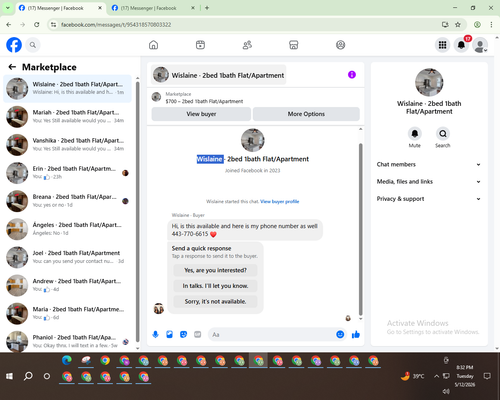Reload the page
The height and width of the screenshot is (400, 500).
(37, 24)
